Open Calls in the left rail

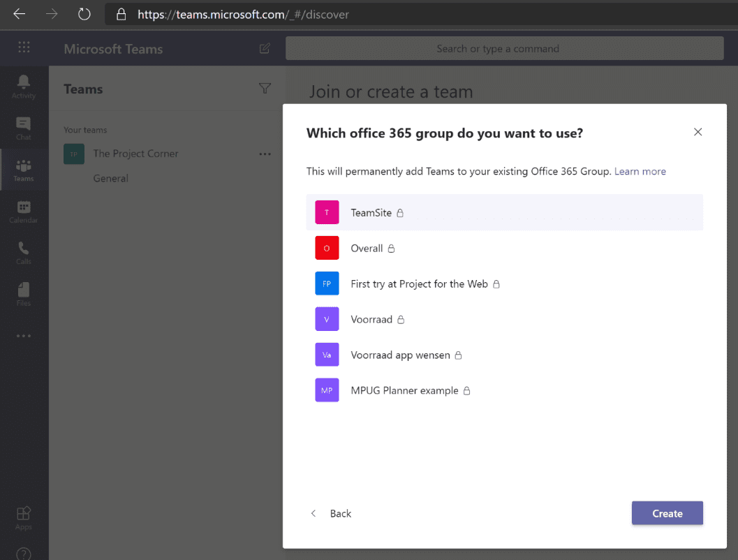[24, 253]
